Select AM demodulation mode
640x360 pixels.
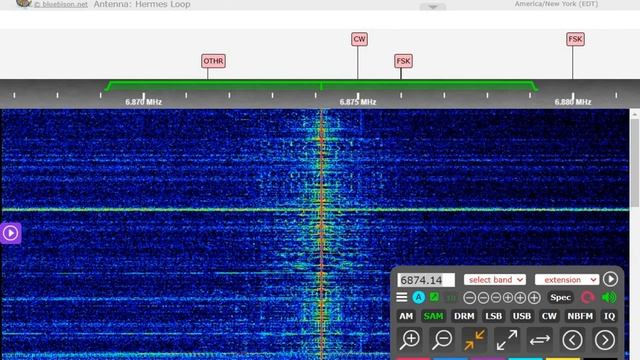(x=406, y=316)
